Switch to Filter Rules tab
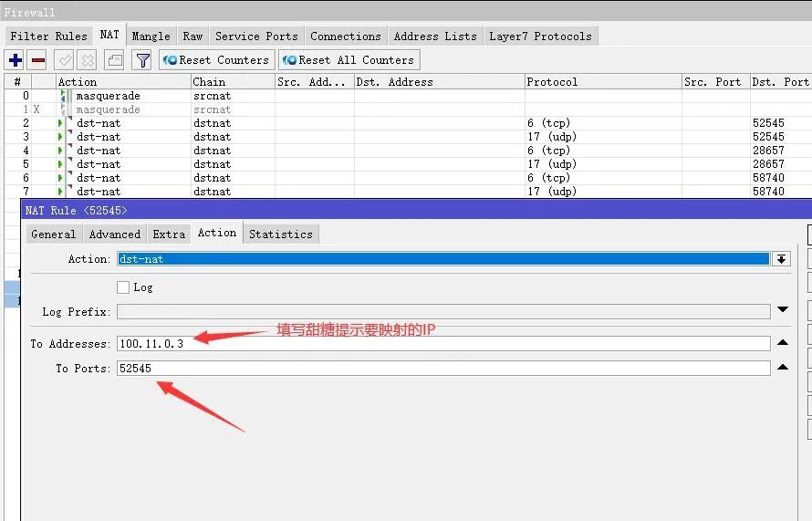The height and width of the screenshot is (521, 812). point(48,36)
